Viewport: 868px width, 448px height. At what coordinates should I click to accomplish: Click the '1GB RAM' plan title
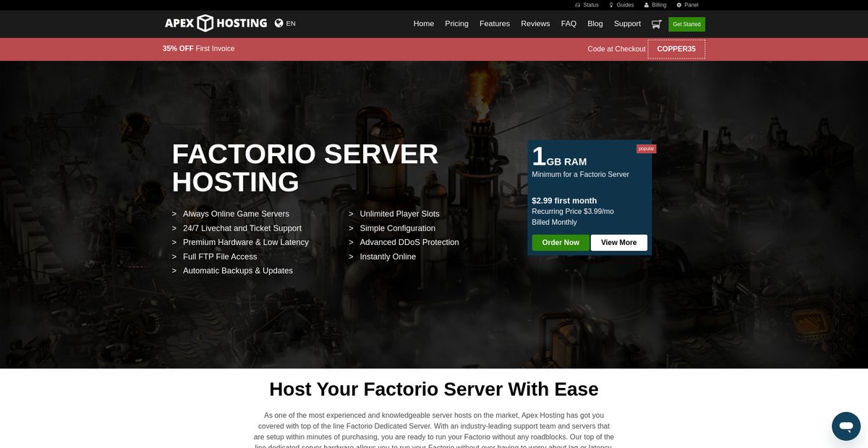tap(559, 158)
